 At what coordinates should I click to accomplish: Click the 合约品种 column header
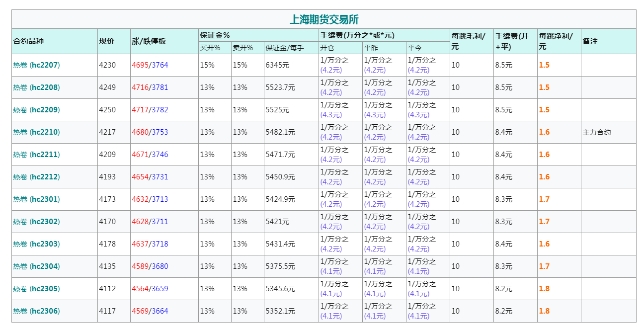(x=28, y=41)
